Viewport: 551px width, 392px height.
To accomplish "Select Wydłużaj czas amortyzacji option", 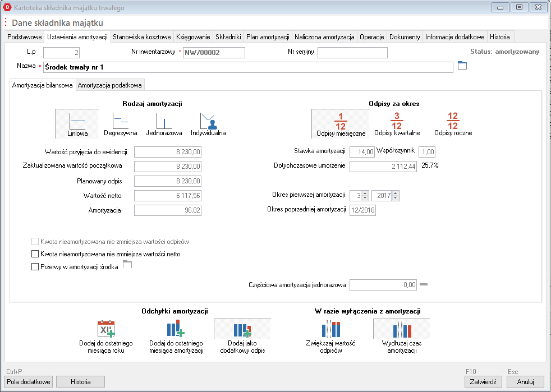I will coord(402,337).
